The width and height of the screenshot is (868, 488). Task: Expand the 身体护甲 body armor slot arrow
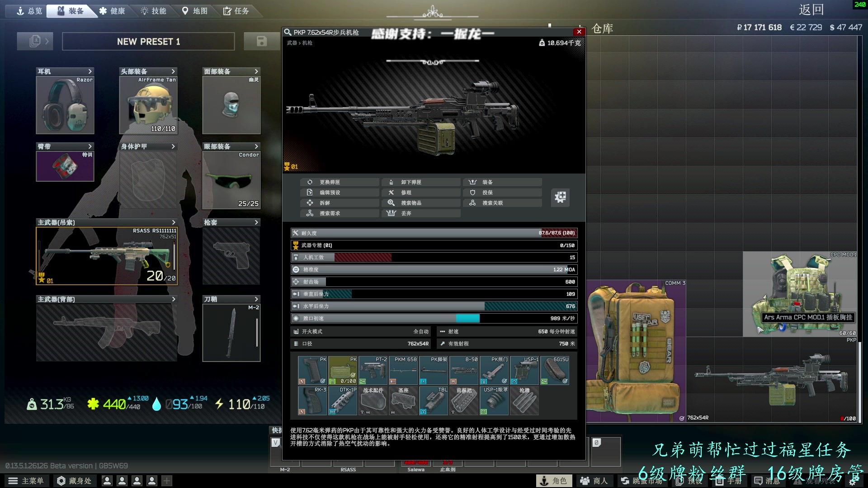pos(173,146)
